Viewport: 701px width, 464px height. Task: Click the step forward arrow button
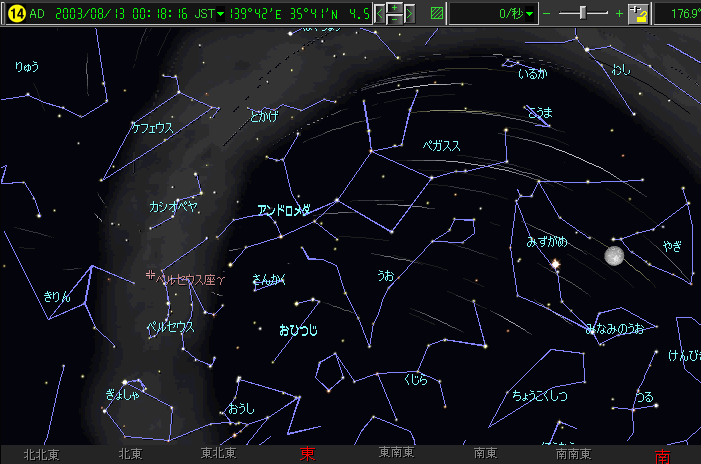point(411,13)
